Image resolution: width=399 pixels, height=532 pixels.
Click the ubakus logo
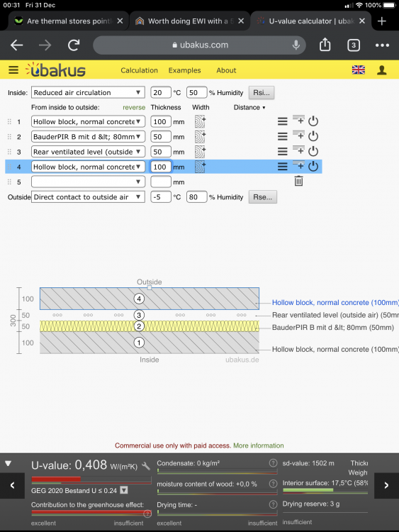click(x=55, y=70)
